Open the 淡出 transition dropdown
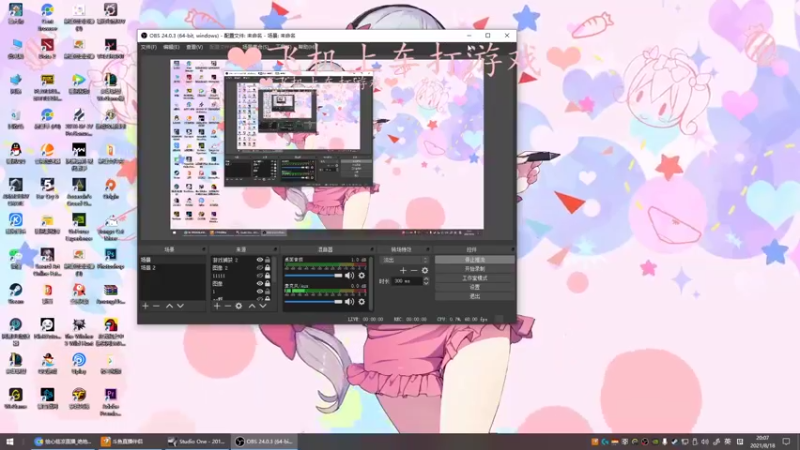The width and height of the screenshot is (800, 450). (x=405, y=260)
